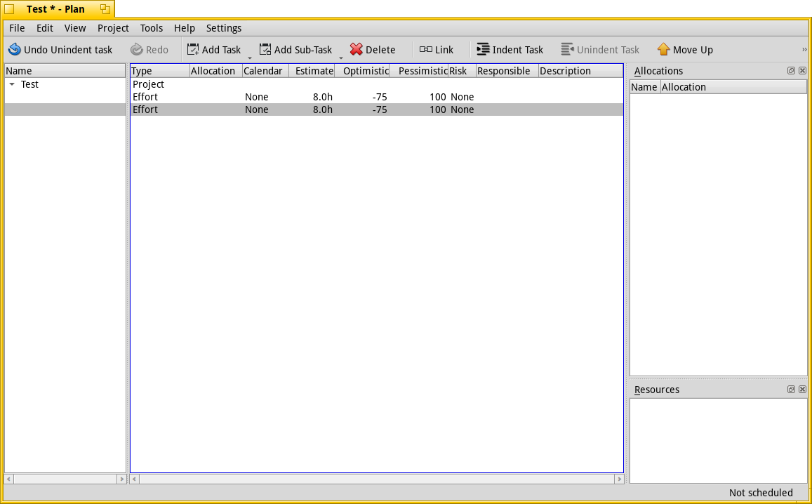812x504 pixels.
Task: Click Add Sub-Task in toolbar
Action: coord(295,50)
